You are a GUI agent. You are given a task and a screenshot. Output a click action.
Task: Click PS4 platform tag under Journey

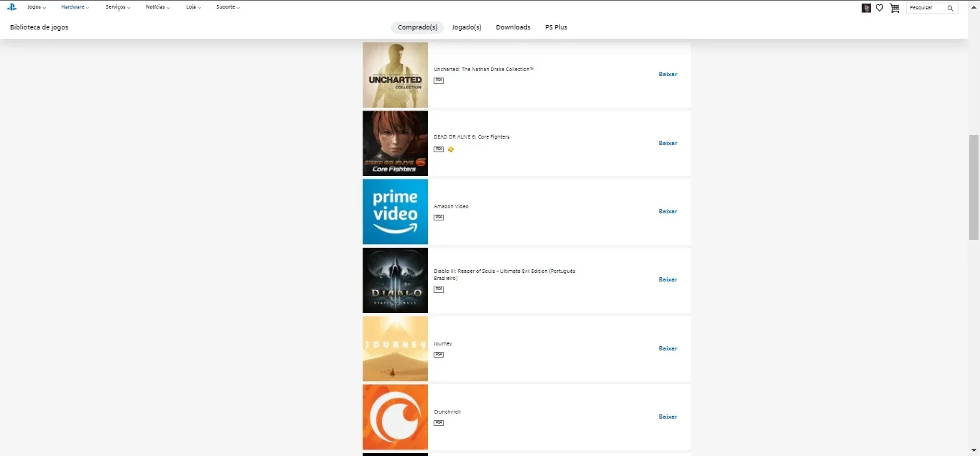pos(439,355)
